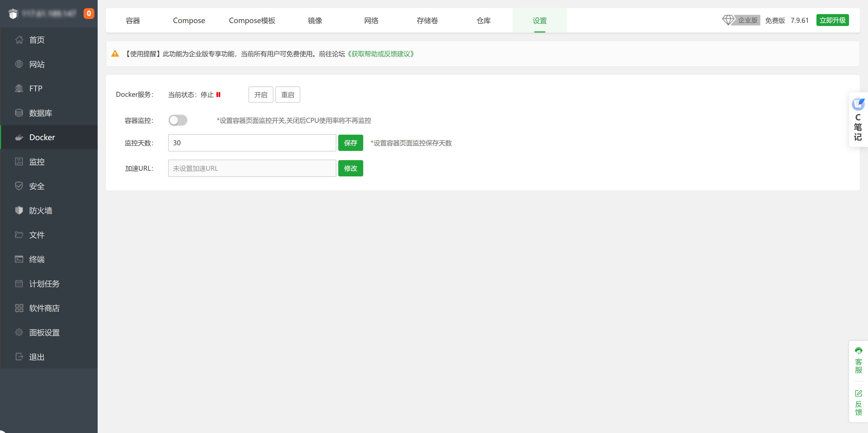The height and width of the screenshot is (433, 868).
Task: Click 保存 to save monitoring days
Action: [x=350, y=143]
